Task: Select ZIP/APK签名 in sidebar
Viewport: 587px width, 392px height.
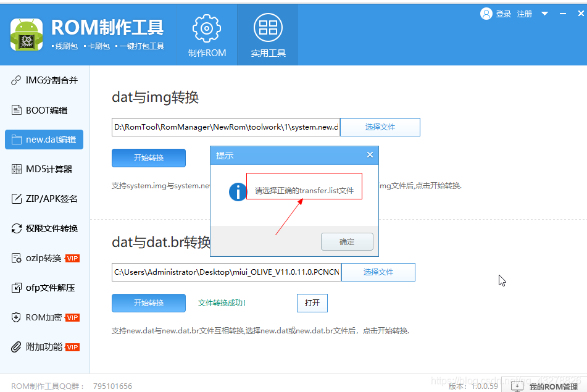Action: pyautogui.click(x=44, y=199)
